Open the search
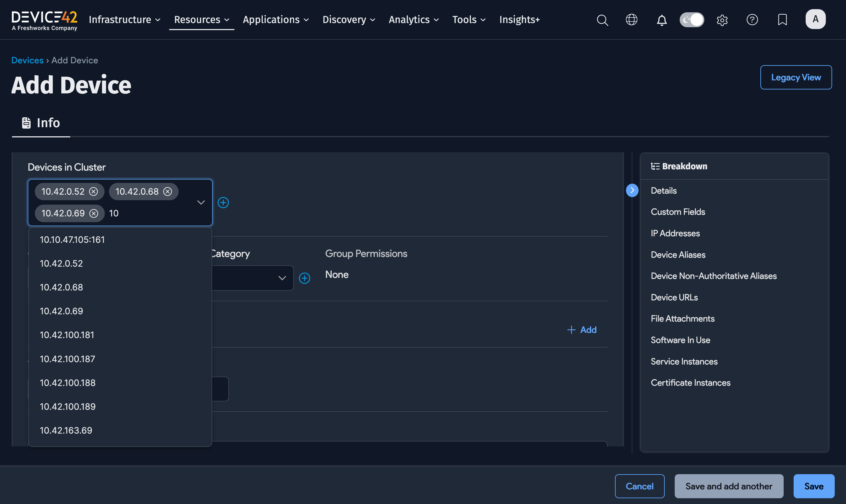Screen dimensions: 846x504 602,20
